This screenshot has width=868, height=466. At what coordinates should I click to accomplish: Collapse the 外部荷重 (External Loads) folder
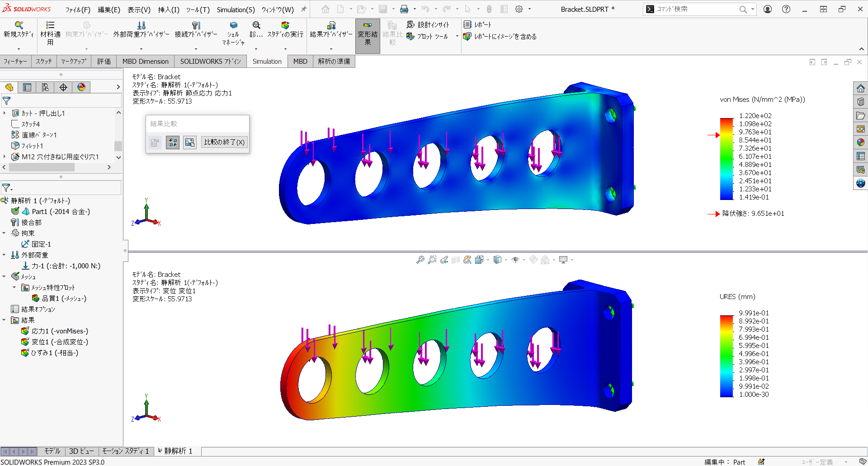click(x=4, y=255)
